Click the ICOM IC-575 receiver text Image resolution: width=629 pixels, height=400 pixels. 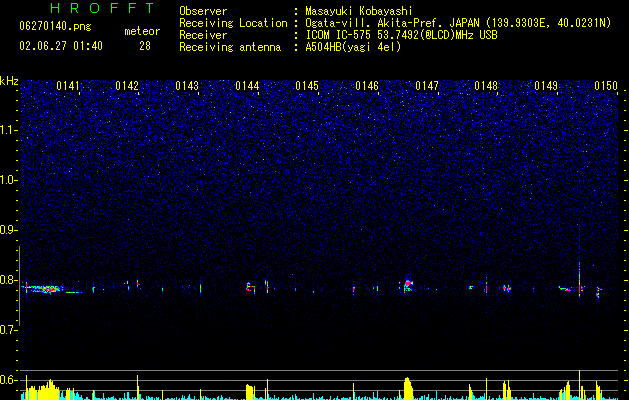(402, 35)
